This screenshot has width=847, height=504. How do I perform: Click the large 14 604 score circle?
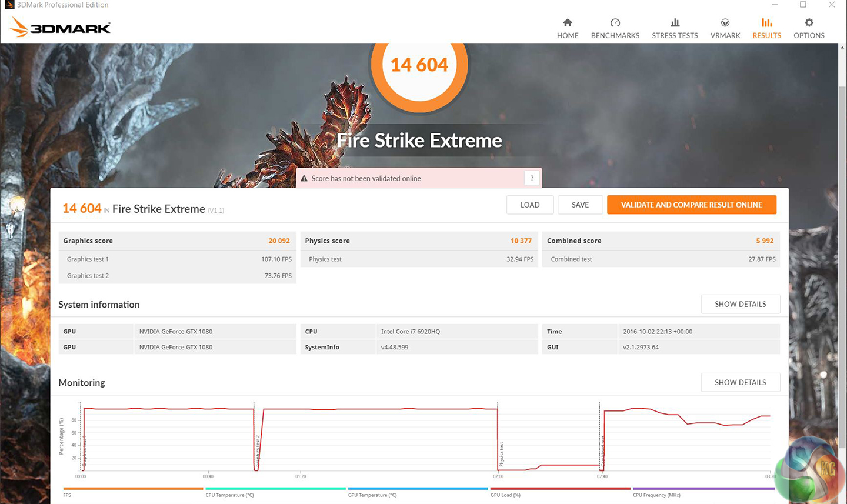[419, 65]
